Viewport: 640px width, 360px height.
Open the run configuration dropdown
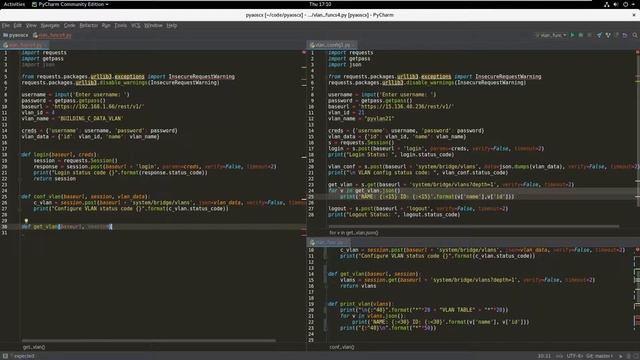pyautogui.click(x=551, y=36)
